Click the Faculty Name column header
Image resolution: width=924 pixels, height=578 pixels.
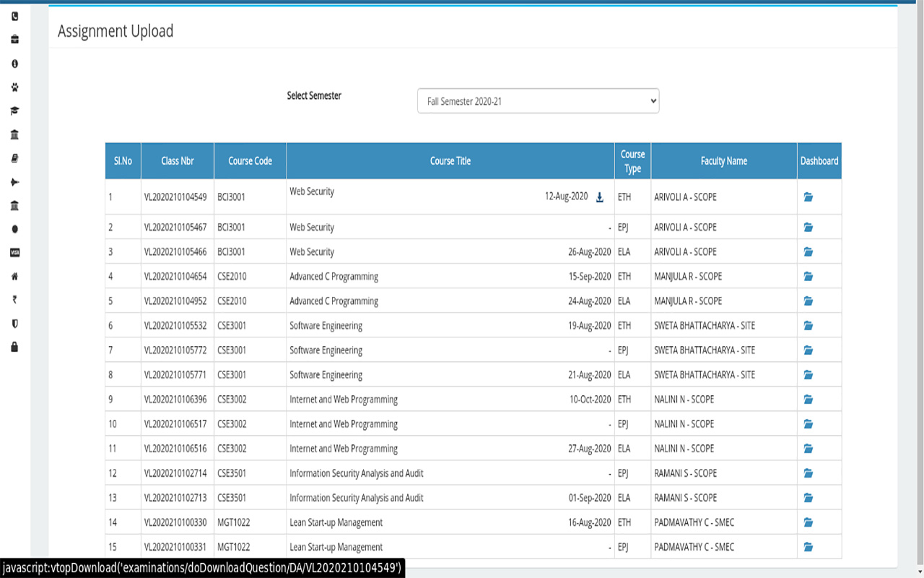coord(724,161)
